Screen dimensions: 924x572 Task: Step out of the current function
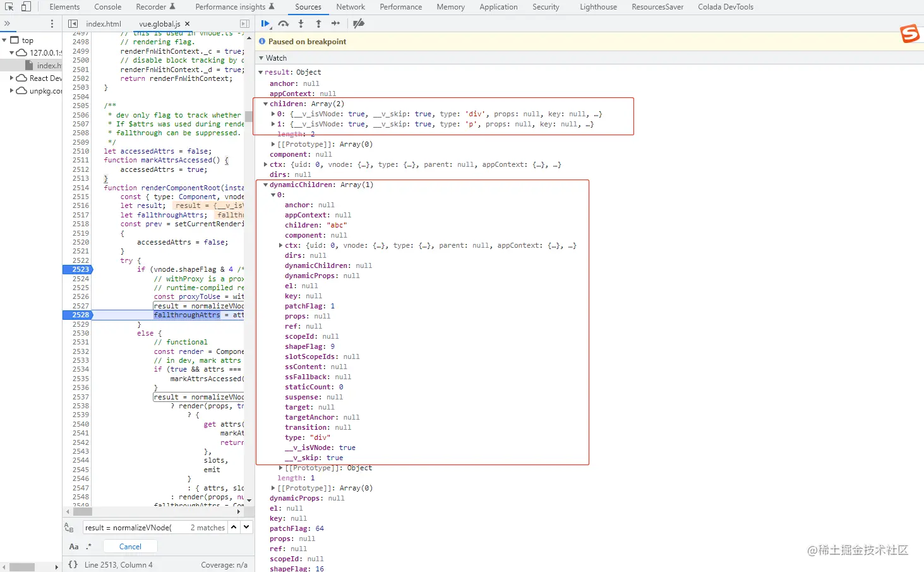[x=318, y=23]
